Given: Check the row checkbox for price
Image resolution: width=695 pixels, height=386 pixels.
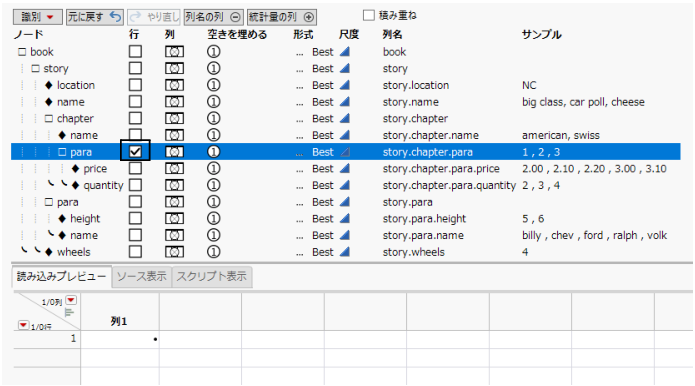Looking at the screenshot, I should pyautogui.click(x=135, y=168).
